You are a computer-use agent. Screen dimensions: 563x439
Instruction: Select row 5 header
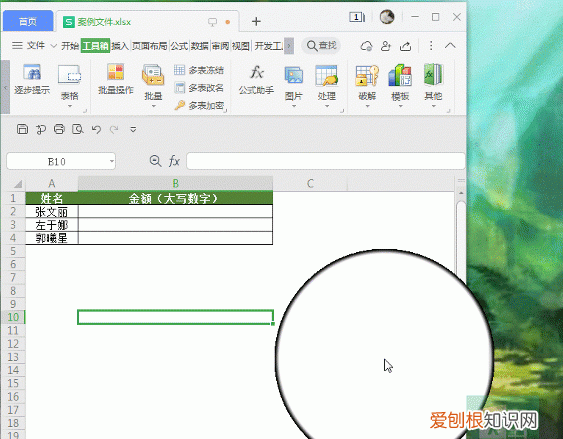pos(13,251)
